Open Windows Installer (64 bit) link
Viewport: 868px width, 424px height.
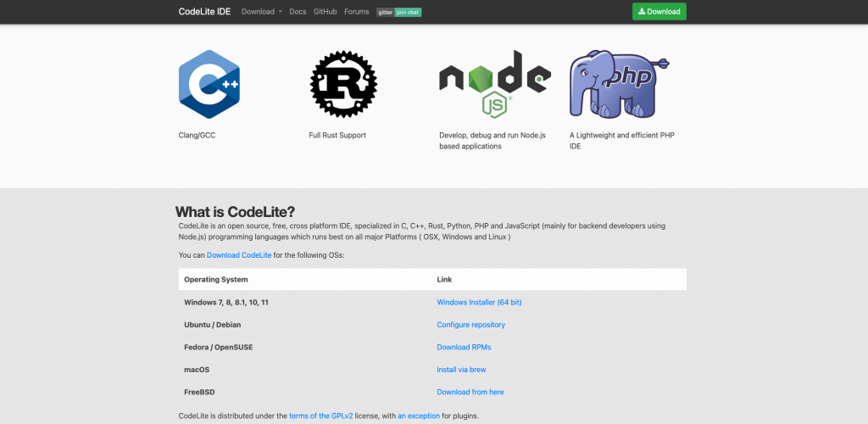pos(480,302)
